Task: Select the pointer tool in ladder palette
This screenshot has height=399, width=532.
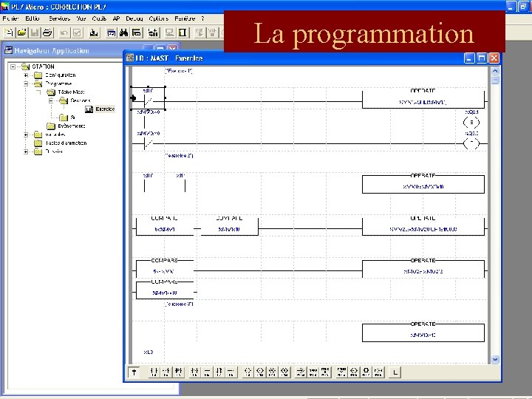Action: point(134,372)
